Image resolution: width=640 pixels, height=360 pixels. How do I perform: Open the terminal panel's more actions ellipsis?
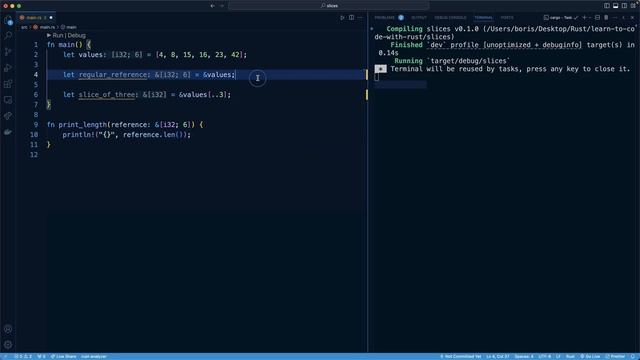coord(615,18)
